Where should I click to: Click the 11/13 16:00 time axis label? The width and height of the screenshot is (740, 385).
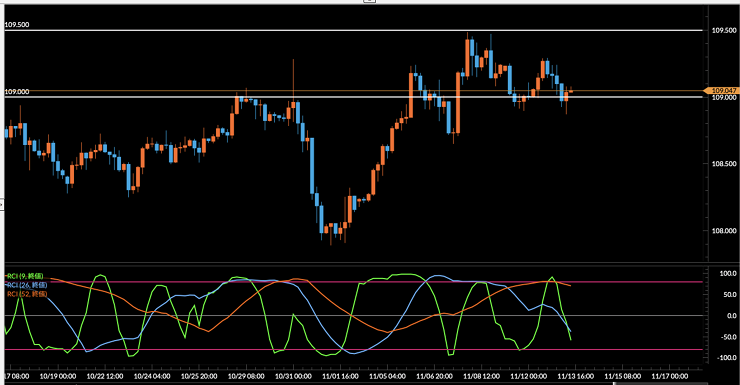(x=575, y=376)
